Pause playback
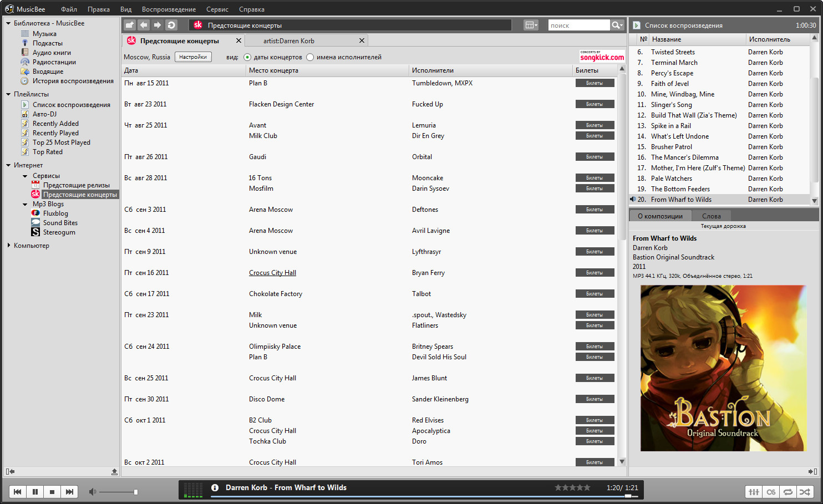The height and width of the screenshot is (504, 823). [x=35, y=492]
